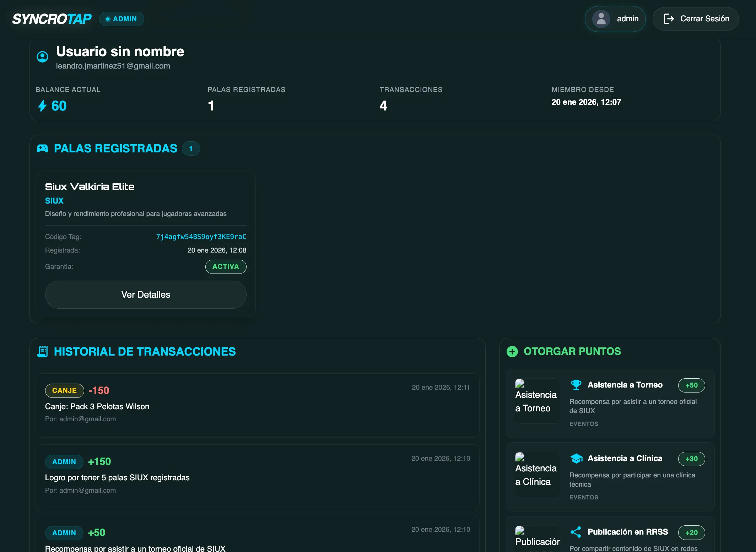The height and width of the screenshot is (552, 756).
Task: Click the Cerrar Sesión logout icon
Action: pyautogui.click(x=669, y=19)
